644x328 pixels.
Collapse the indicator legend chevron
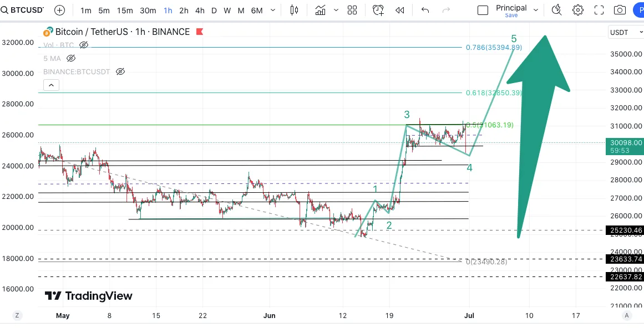point(51,85)
